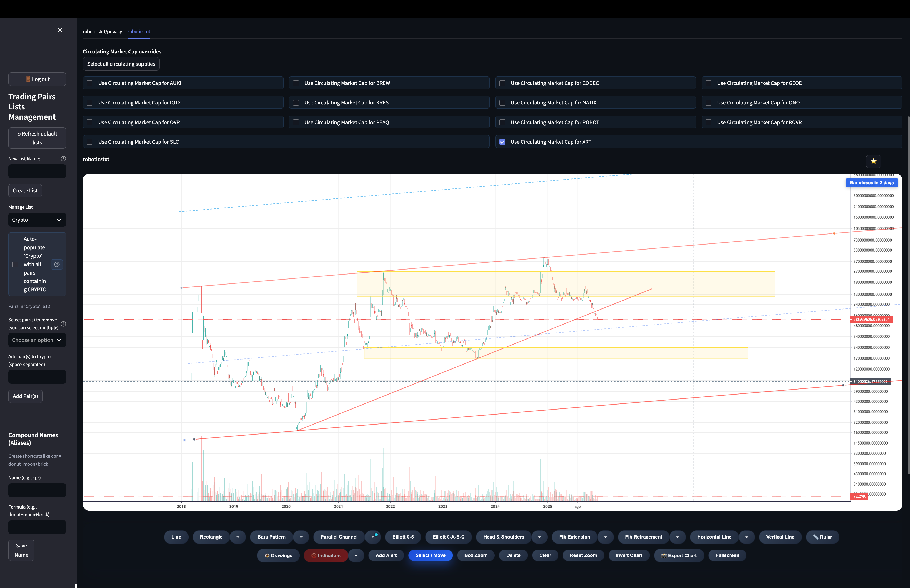The image size is (910, 588).
Task: Click help icon next to Select pair(s) to remove
Action: pyautogui.click(x=63, y=324)
